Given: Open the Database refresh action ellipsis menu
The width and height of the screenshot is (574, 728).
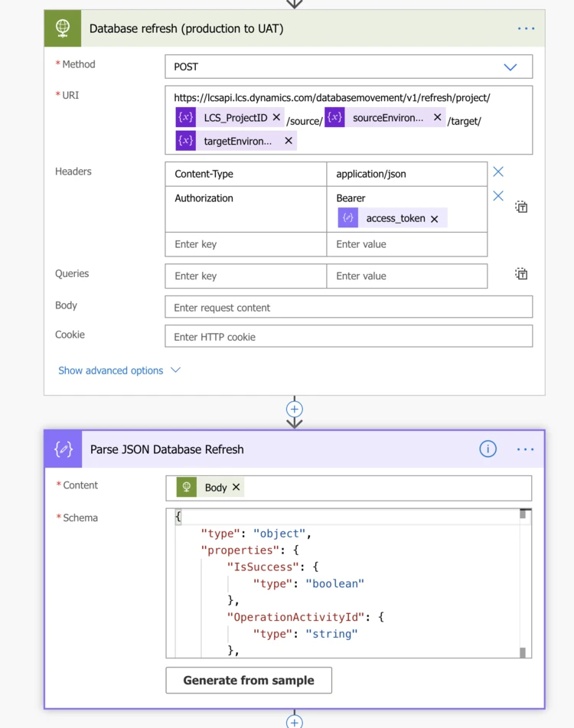Looking at the screenshot, I should point(526,29).
